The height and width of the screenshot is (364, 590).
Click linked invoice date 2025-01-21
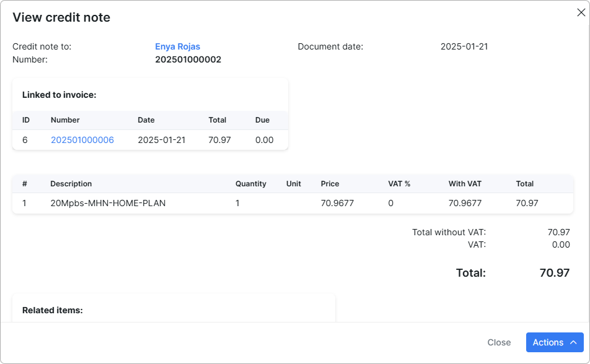[x=162, y=140]
